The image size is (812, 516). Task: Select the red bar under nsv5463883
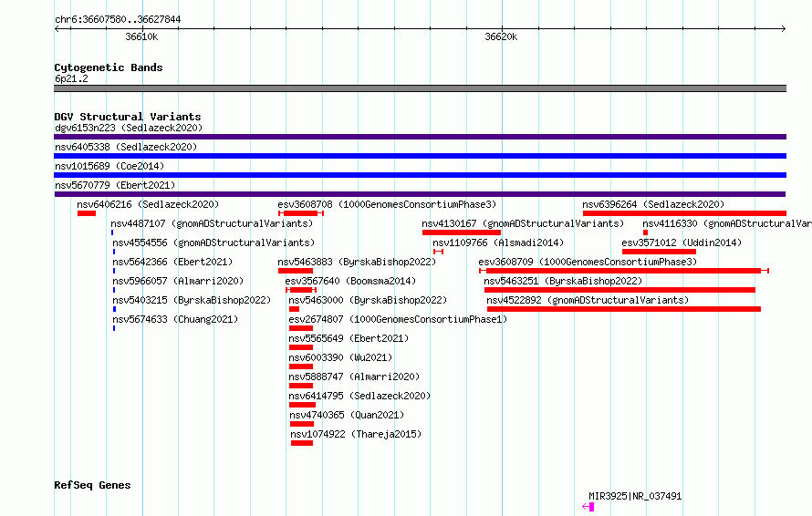(296, 271)
